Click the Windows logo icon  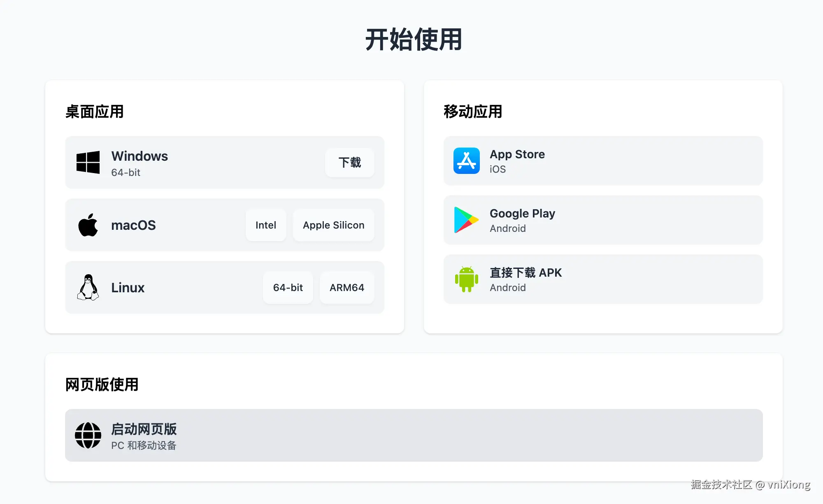(88, 162)
